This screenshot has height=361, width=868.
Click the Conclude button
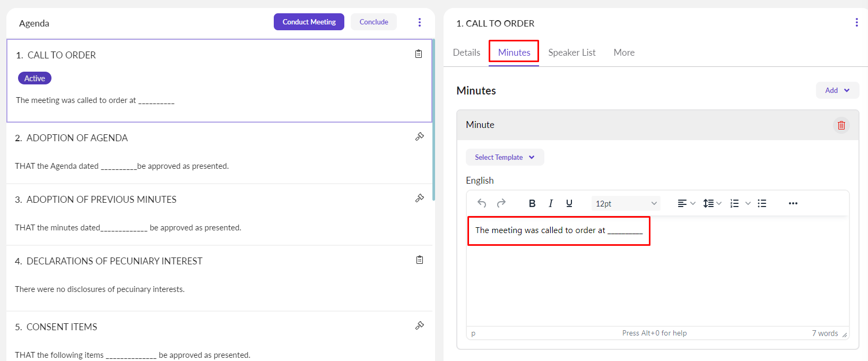click(x=374, y=22)
